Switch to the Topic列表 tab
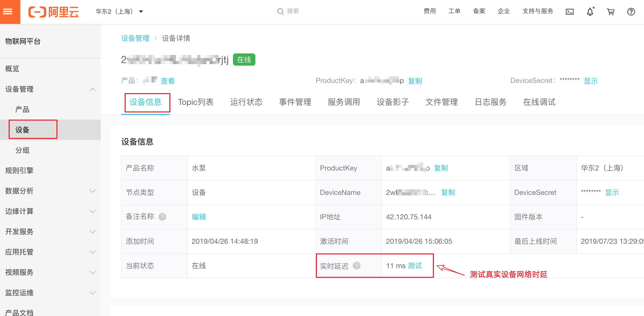Screen dimensions: 644x316 coord(196,102)
